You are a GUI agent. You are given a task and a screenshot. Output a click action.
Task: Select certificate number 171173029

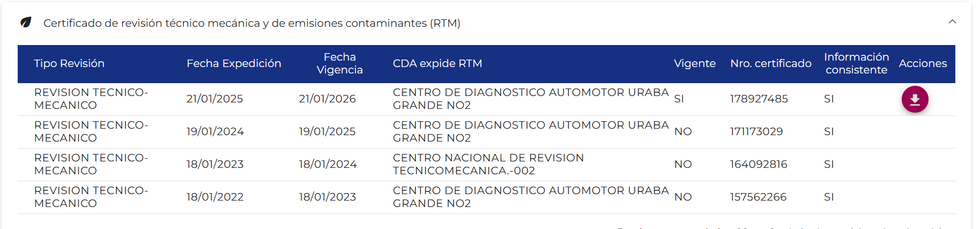756,131
